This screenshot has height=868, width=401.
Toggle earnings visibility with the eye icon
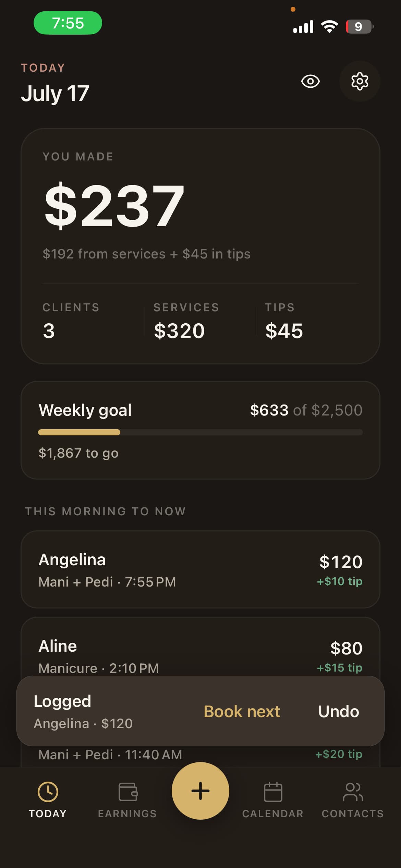coord(310,81)
